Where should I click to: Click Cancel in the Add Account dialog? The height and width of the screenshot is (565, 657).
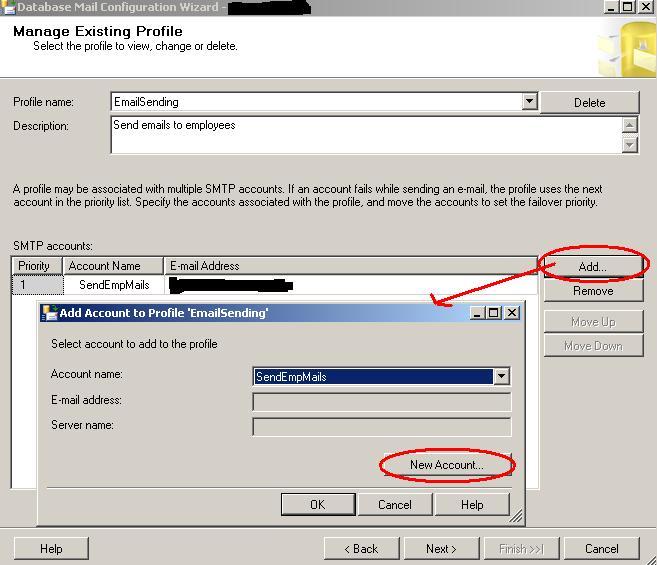coord(395,505)
